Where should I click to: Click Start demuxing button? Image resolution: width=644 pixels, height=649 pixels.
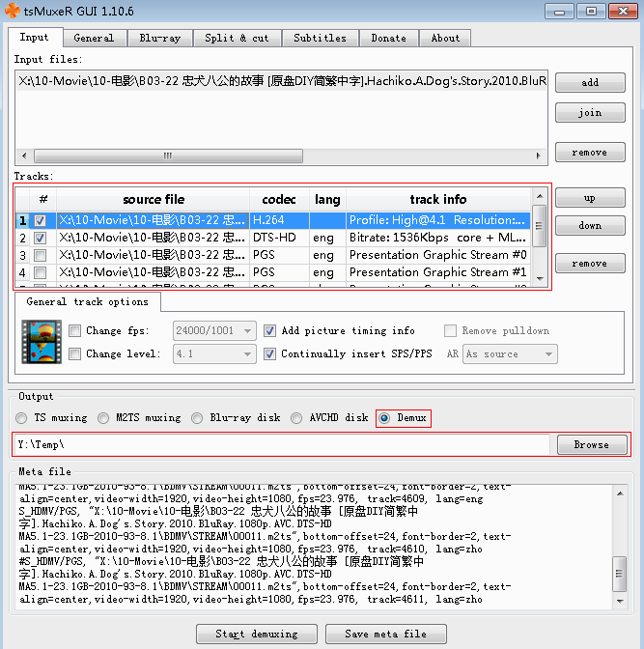(x=257, y=635)
